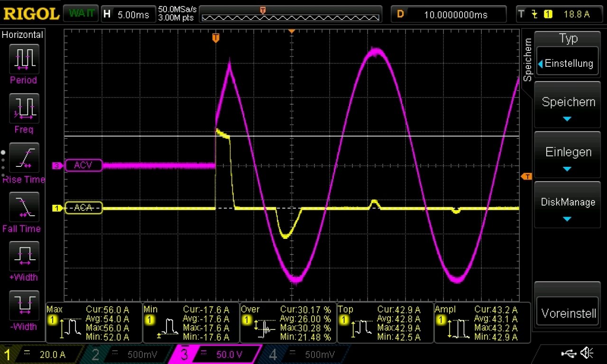
Task: Expand the DiskManage menu
Action: (569, 205)
